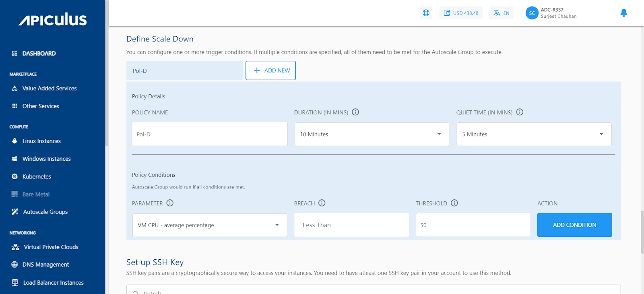Open the support lifebuoy icon
Image resolution: width=644 pixels, height=294 pixels.
tap(426, 13)
